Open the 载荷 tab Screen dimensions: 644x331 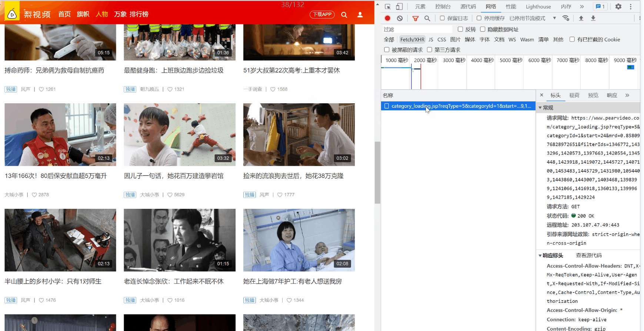click(574, 95)
